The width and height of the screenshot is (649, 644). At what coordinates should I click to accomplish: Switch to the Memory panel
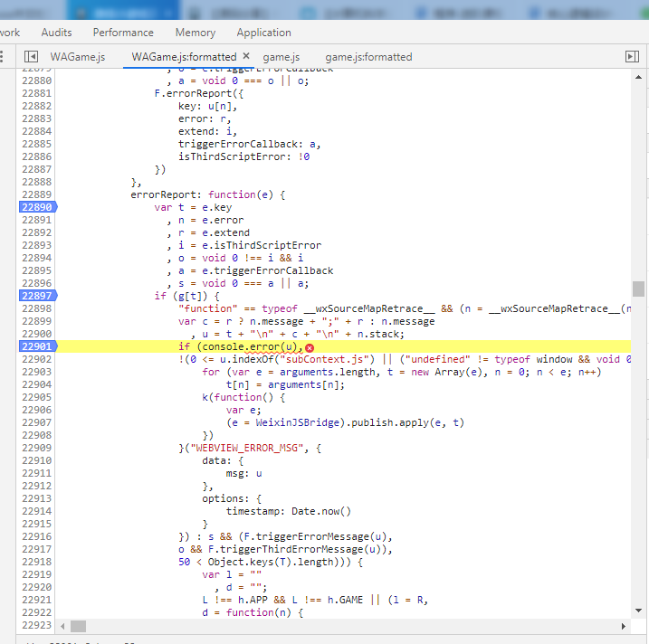(x=196, y=33)
